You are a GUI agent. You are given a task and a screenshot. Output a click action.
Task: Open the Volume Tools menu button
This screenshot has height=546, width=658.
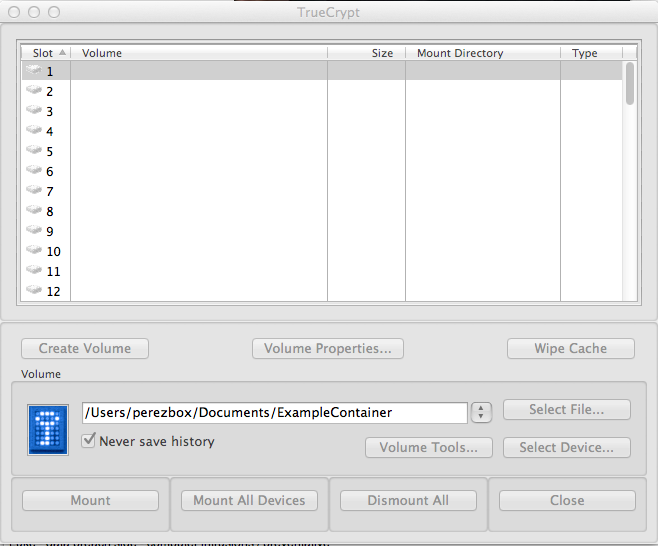tap(429, 448)
